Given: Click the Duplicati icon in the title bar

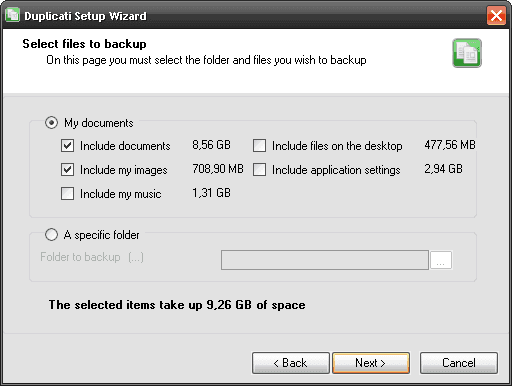Looking at the screenshot, I should pos(12,15).
